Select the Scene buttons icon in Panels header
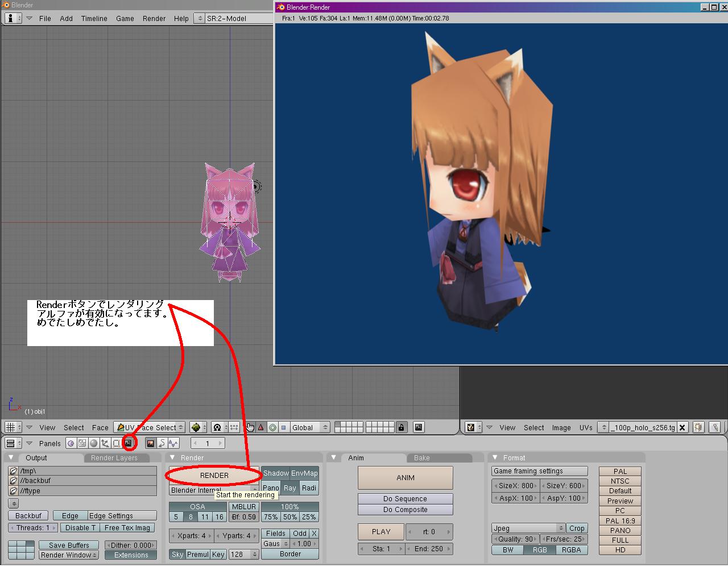 tap(129, 443)
